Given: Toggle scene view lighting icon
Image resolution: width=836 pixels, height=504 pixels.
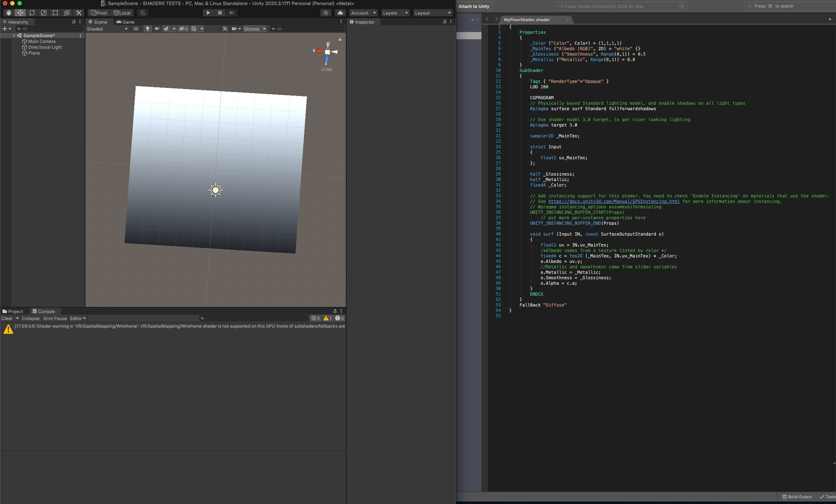Looking at the screenshot, I should coord(147,29).
